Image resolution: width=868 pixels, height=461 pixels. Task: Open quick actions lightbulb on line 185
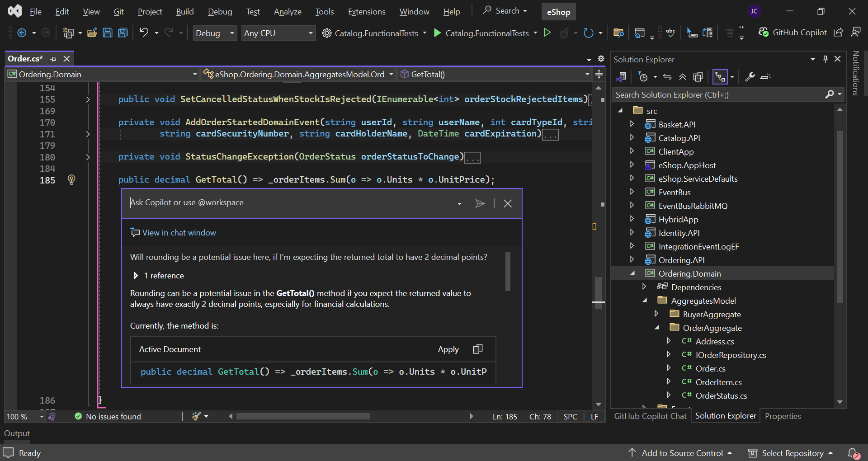click(71, 179)
